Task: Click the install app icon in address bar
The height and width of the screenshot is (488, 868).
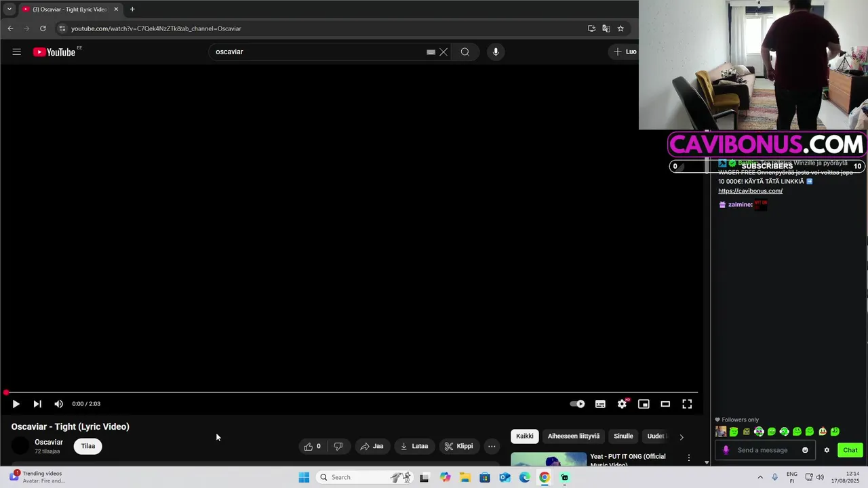Action: (x=591, y=28)
